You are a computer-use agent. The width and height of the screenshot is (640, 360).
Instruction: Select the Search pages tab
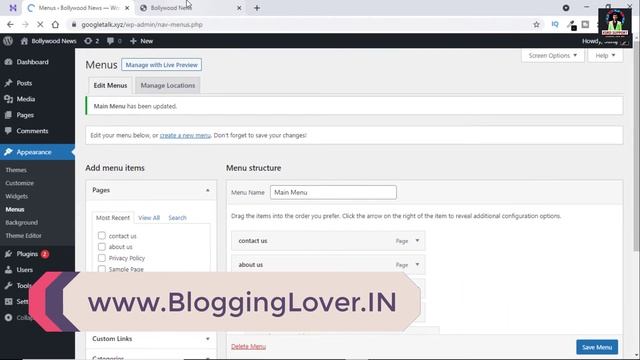click(x=177, y=218)
